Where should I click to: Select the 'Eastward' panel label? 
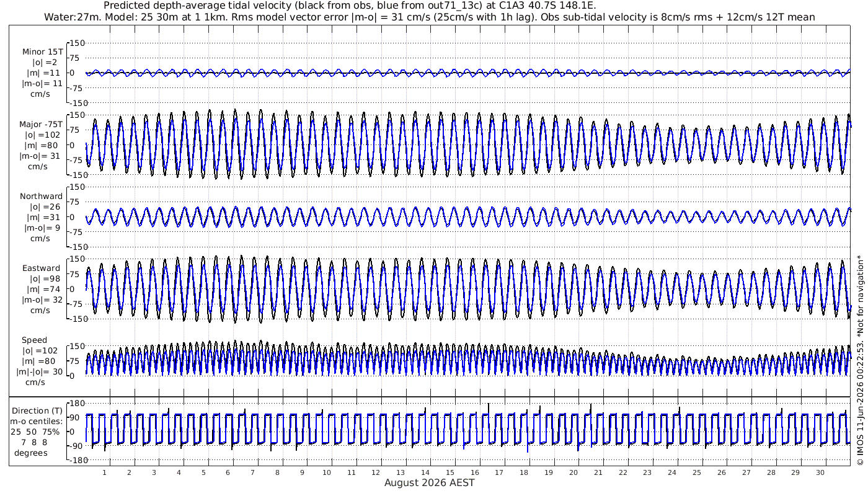coord(42,268)
